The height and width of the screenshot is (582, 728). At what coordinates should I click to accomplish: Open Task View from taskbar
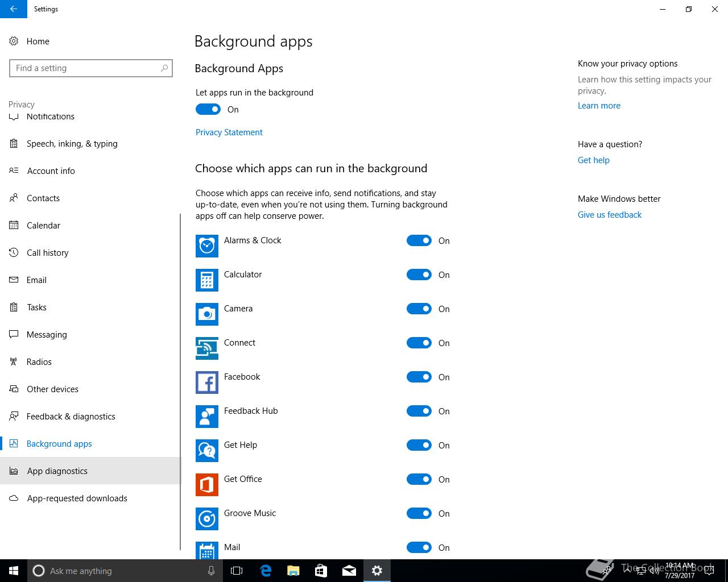click(x=237, y=571)
